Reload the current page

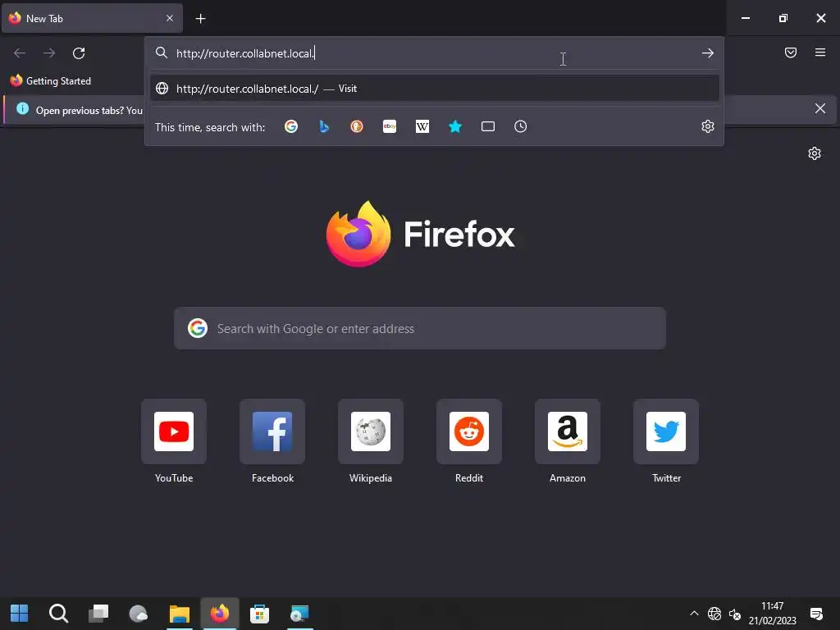click(79, 53)
